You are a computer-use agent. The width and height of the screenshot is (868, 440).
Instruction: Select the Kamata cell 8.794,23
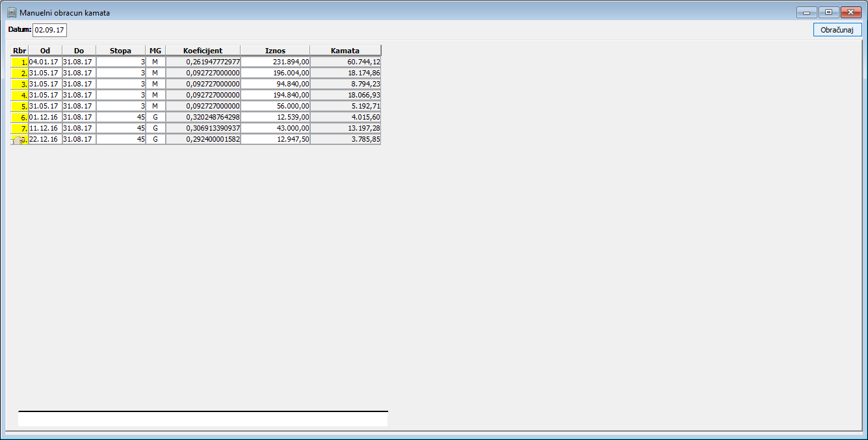pos(345,84)
